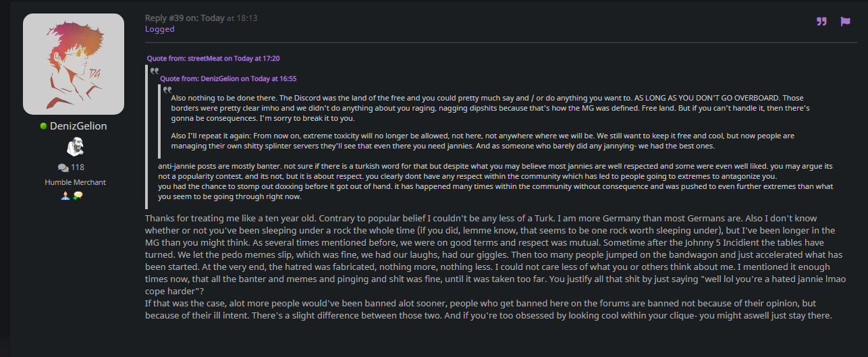Follow the 'Quote from: streetMeat' link

pyautogui.click(x=213, y=59)
